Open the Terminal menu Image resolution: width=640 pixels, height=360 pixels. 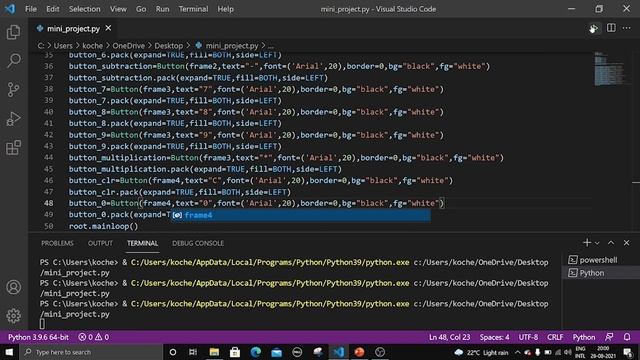coord(193,9)
